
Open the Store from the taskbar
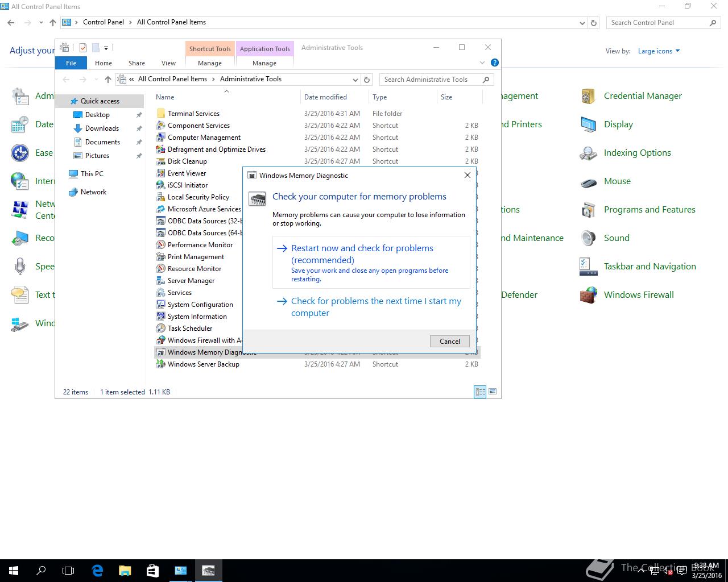(152, 570)
